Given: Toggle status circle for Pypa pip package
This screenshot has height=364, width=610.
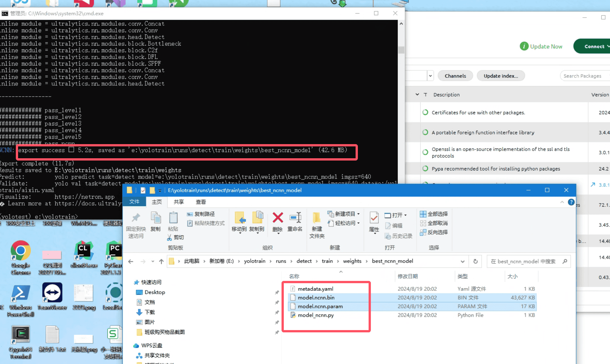Looking at the screenshot, I should point(425,169).
